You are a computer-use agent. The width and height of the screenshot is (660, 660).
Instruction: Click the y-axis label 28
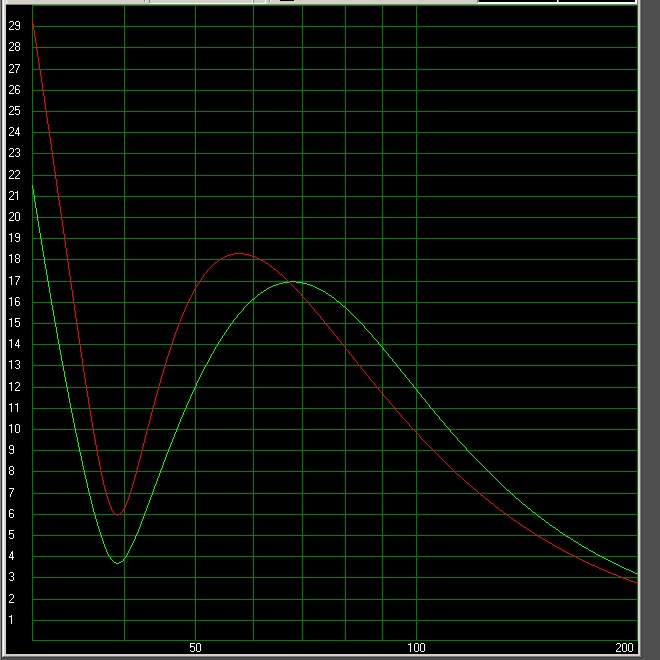click(x=14, y=47)
